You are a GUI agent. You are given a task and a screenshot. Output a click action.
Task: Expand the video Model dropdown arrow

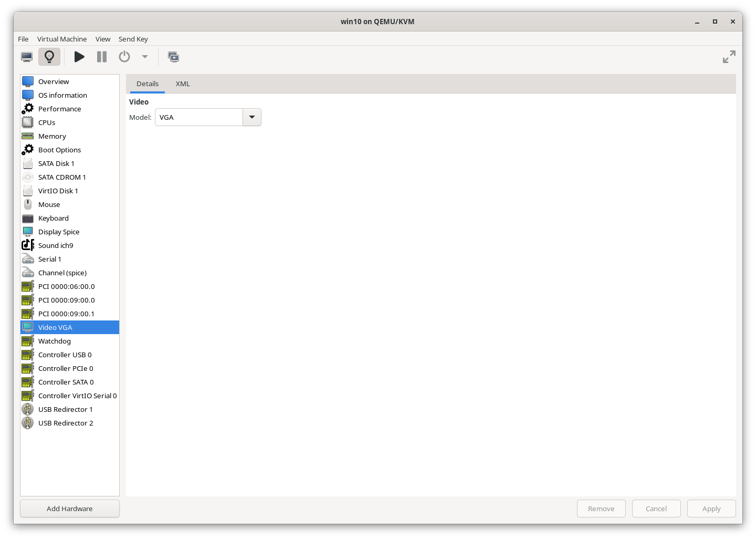tap(252, 117)
